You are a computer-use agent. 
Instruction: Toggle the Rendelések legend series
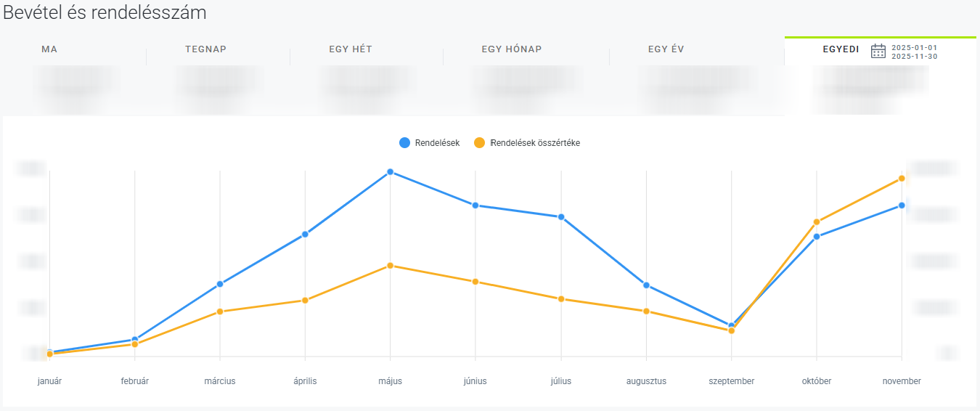pyautogui.click(x=437, y=143)
